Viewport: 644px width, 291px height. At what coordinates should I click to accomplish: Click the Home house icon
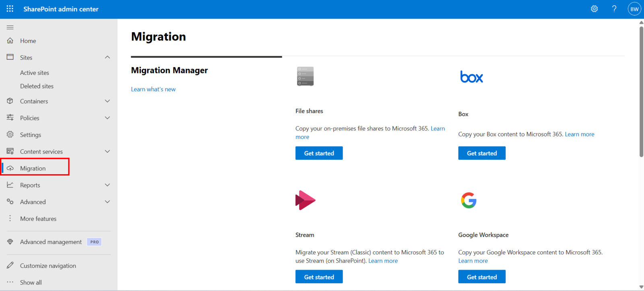pyautogui.click(x=10, y=41)
